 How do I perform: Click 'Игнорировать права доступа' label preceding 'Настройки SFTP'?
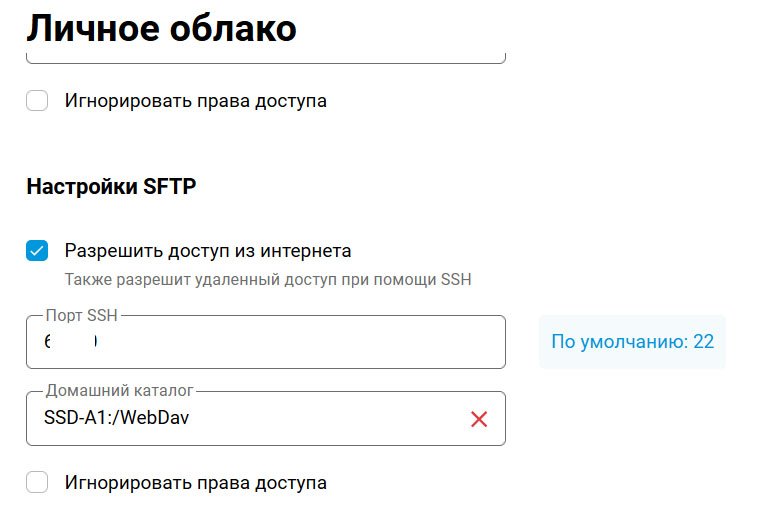195,101
